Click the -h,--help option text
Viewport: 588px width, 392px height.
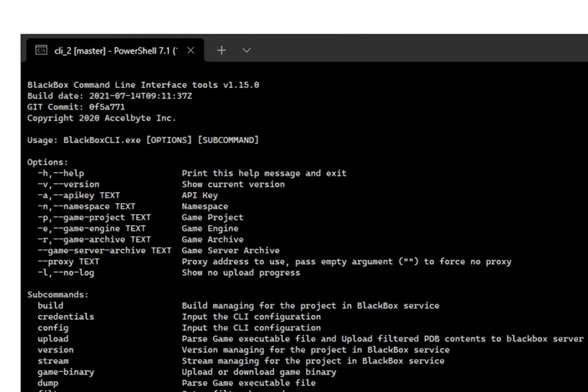[61, 173]
